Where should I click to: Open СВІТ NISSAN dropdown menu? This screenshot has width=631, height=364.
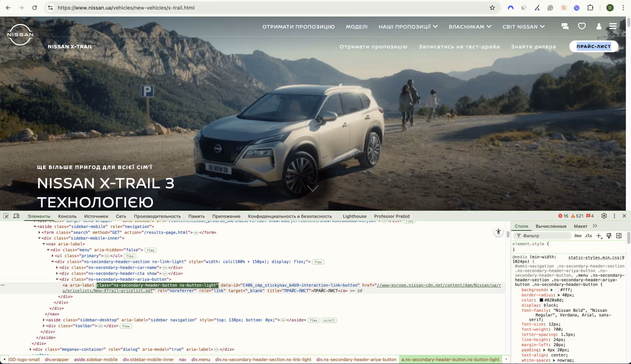pos(524,26)
